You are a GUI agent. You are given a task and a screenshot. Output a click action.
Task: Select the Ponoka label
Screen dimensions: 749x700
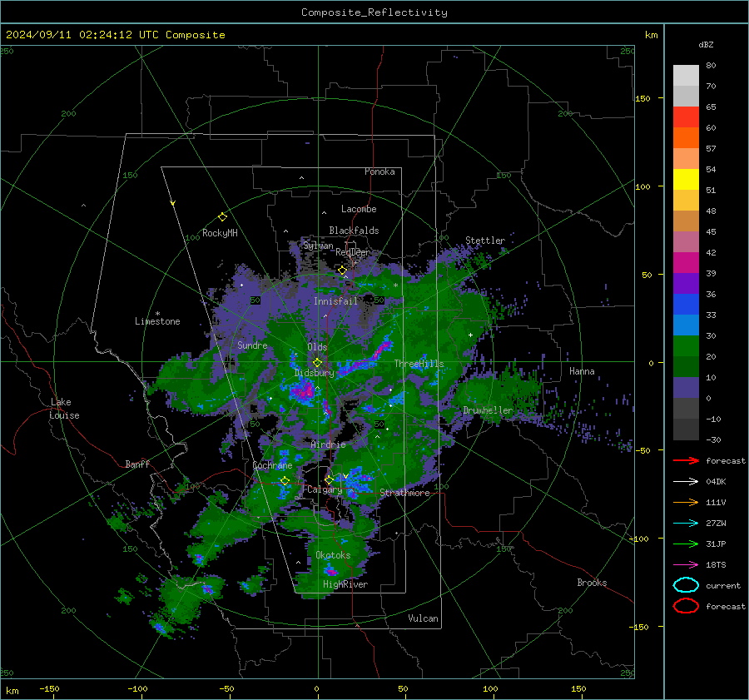379,171
